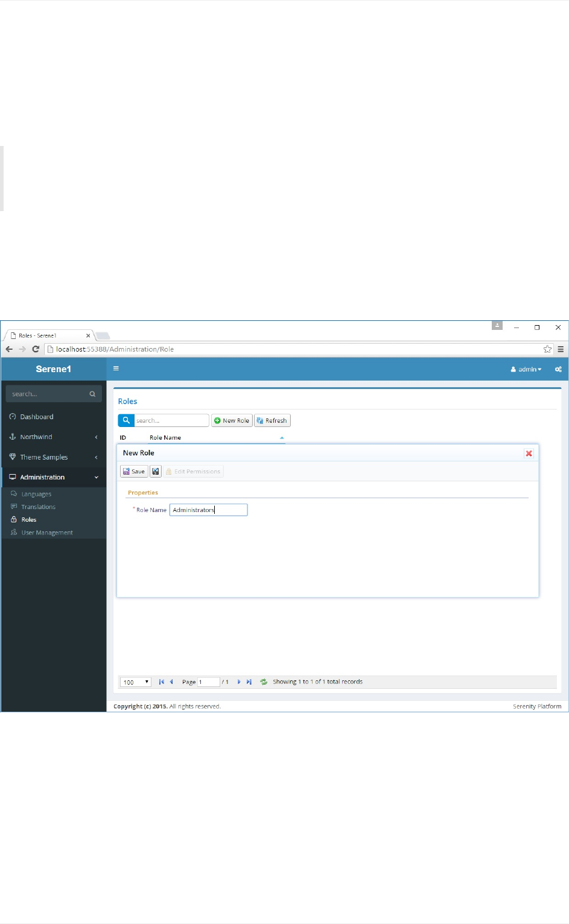Toggle sidebar with the header hamburger icon
Viewport: 569px width, 924px height.
tap(116, 369)
